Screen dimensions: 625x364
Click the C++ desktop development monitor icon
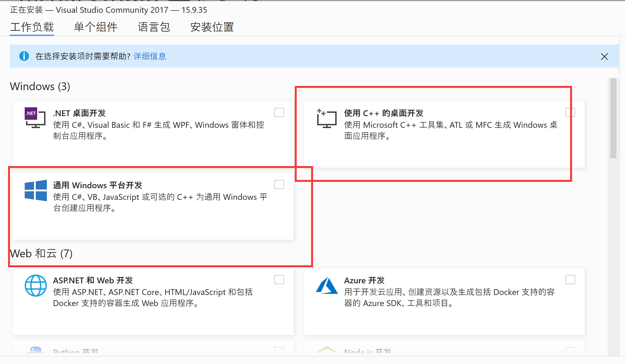click(327, 118)
